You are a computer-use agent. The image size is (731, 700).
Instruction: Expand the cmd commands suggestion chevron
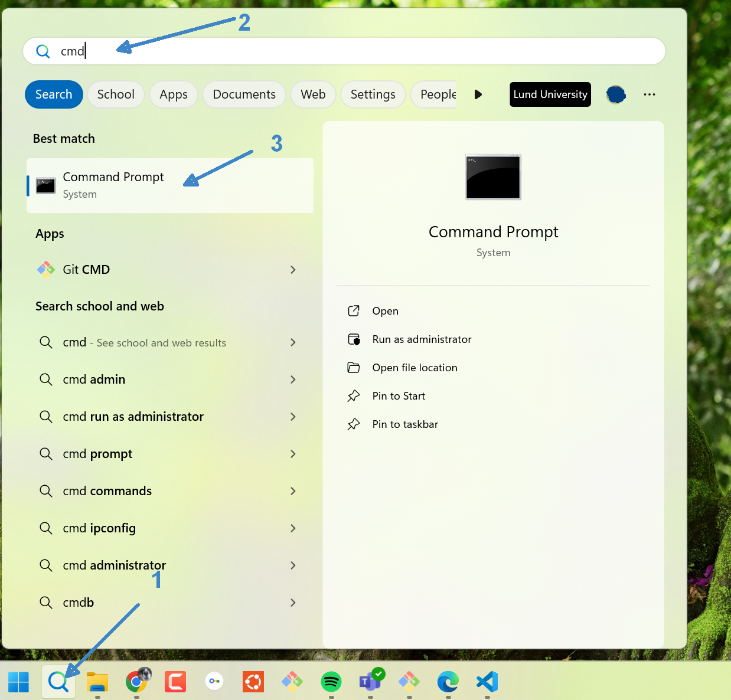click(x=293, y=491)
